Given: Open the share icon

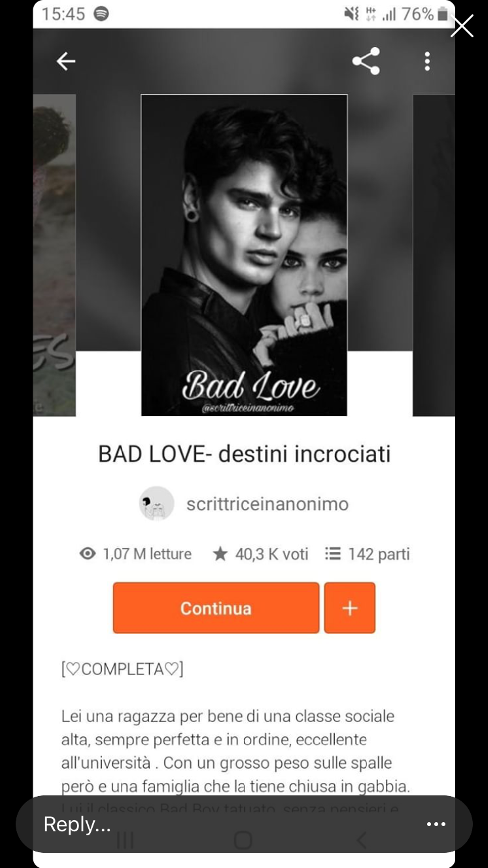Looking at the screenshot, I should [366, 61].
